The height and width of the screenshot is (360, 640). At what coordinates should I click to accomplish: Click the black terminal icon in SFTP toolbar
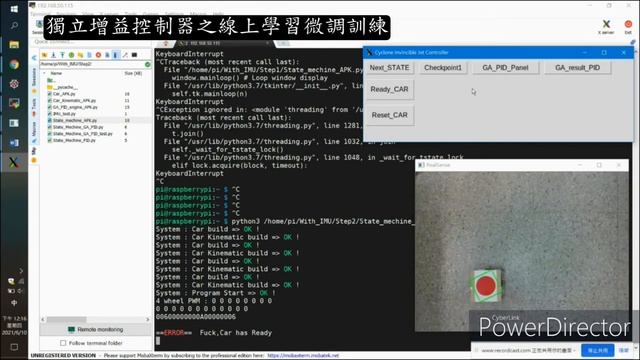click(x=134, y=55)
